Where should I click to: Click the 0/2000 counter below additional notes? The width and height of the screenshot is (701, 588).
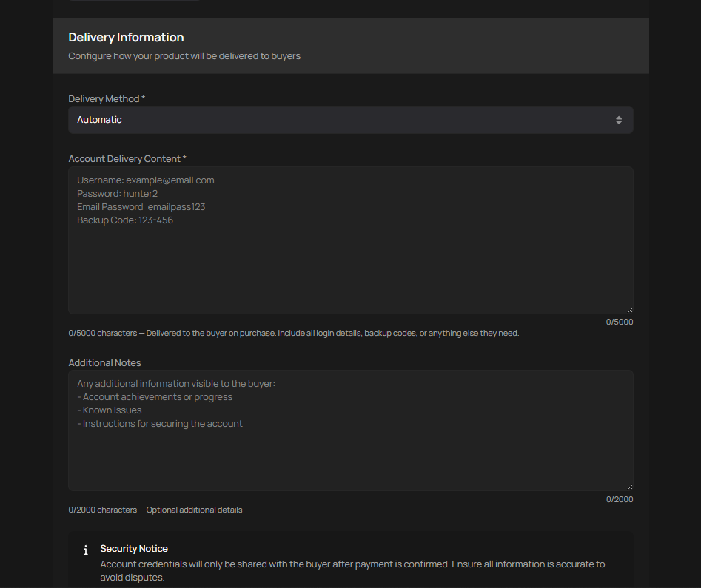[619, 499]
